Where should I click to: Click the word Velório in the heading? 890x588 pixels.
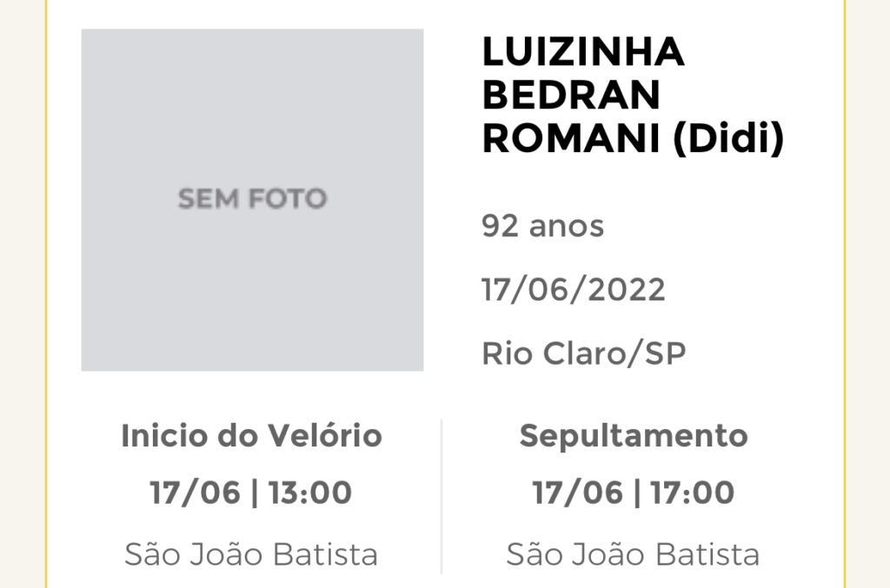325,435
